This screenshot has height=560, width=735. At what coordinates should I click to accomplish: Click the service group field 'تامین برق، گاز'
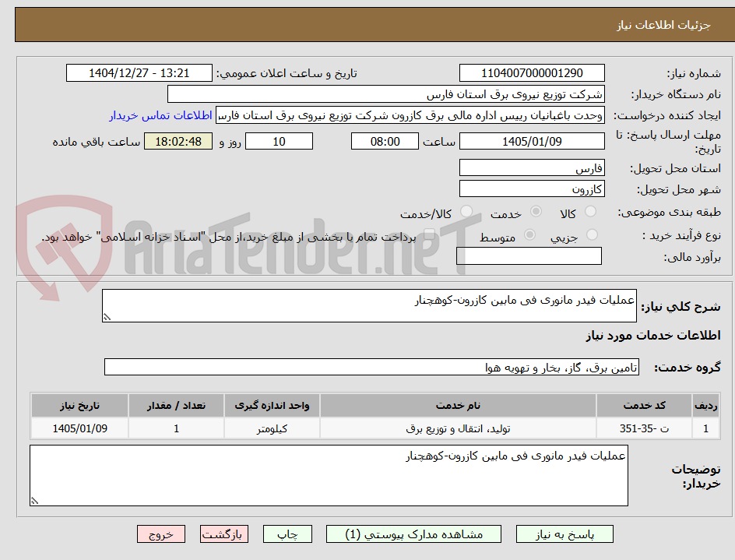click(371, 368)
